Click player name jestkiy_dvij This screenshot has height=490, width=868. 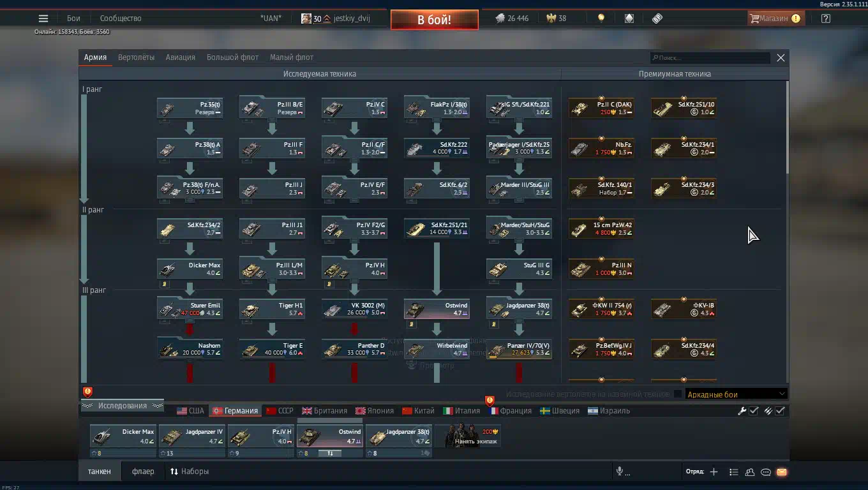point(352,19)
